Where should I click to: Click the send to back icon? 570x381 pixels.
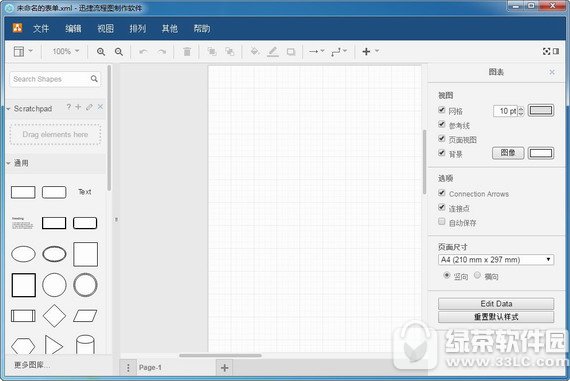pos(229,52)
